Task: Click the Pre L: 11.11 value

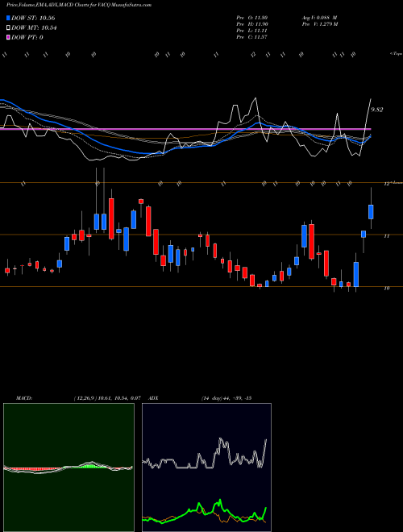Action: (x=252, y=31)
